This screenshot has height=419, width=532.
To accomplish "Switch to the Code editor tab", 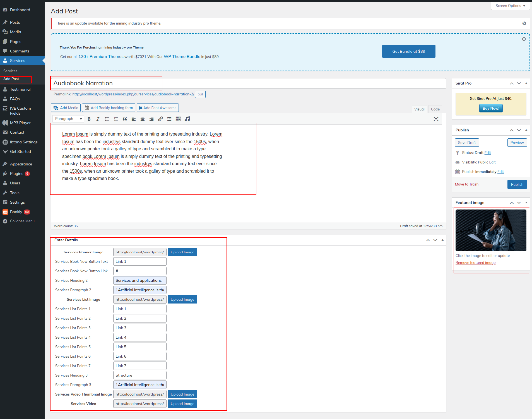I will [435, 109].
